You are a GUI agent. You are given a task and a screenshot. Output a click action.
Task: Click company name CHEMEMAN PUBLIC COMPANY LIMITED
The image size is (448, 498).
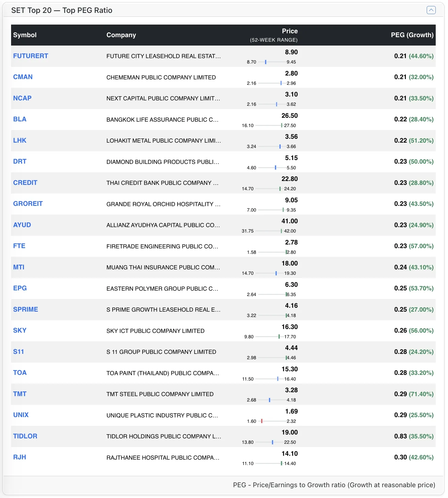[161, 77]
